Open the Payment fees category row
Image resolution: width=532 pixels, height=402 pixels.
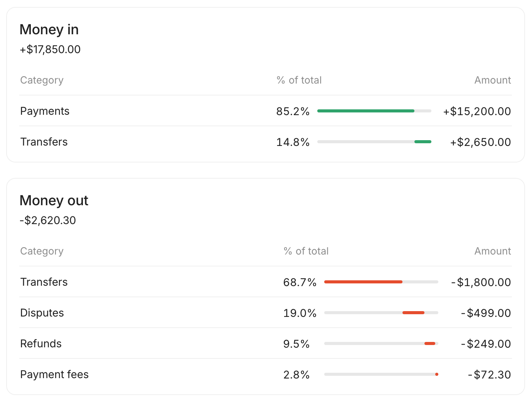coord(266,374)
